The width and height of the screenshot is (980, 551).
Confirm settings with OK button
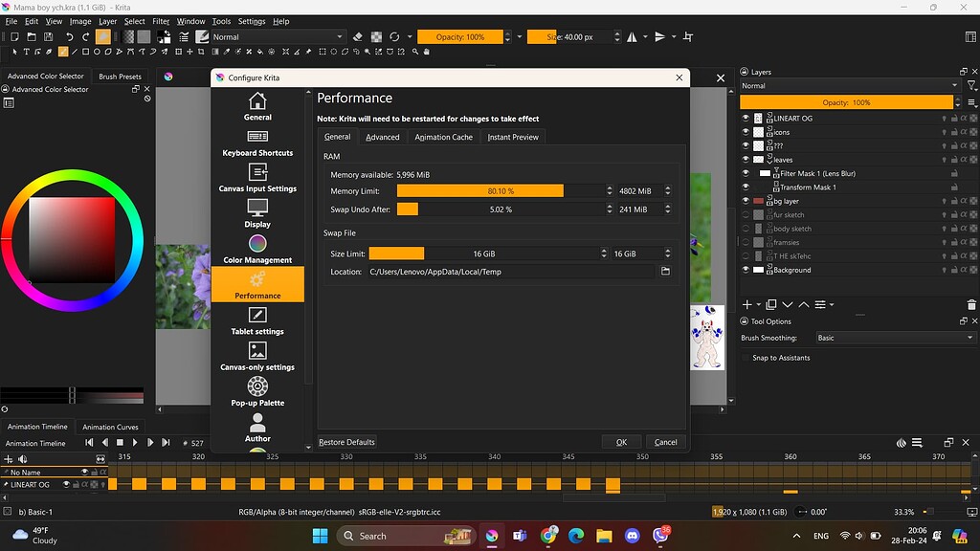621,442
